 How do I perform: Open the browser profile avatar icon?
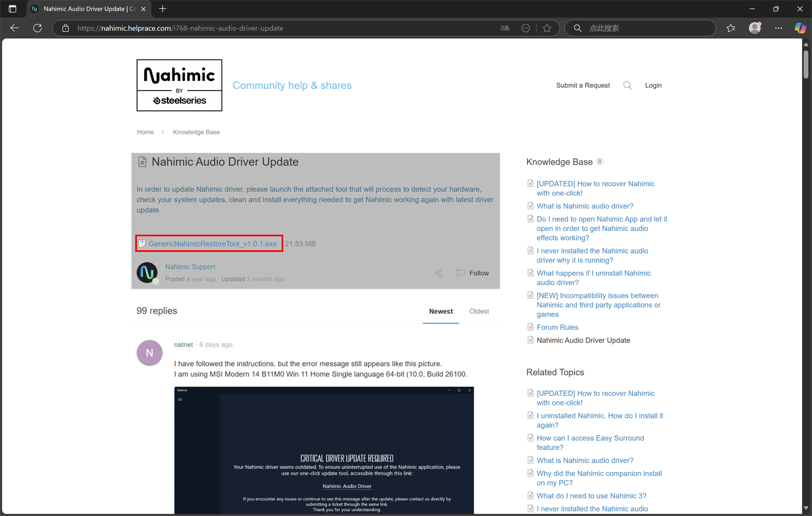click(x=754, y=28)
